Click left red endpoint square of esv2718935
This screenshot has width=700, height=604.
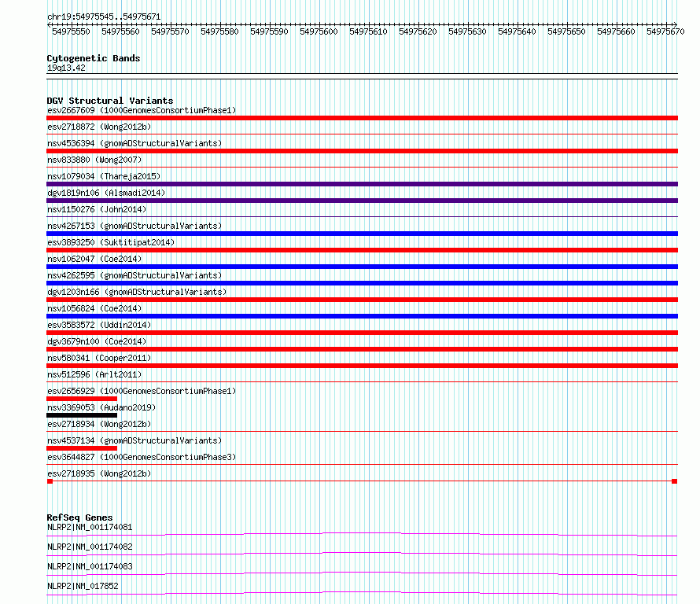click(x=50, y=481)
